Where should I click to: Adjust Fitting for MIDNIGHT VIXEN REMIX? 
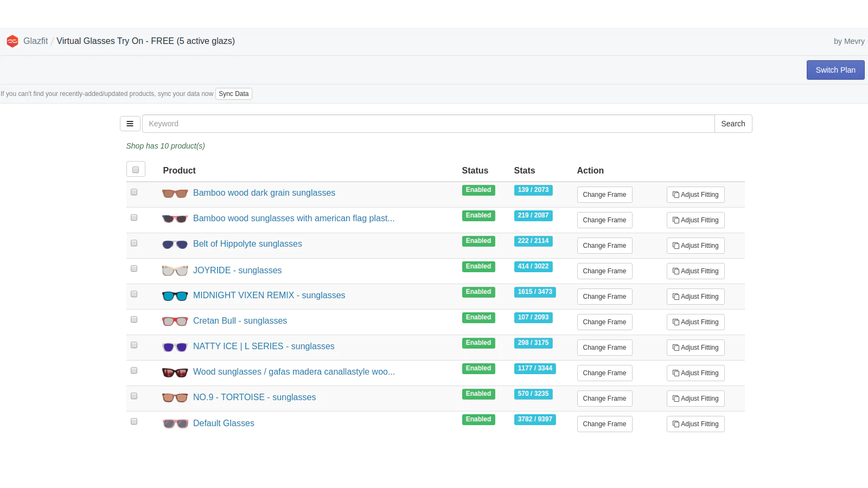coord(695,297)
